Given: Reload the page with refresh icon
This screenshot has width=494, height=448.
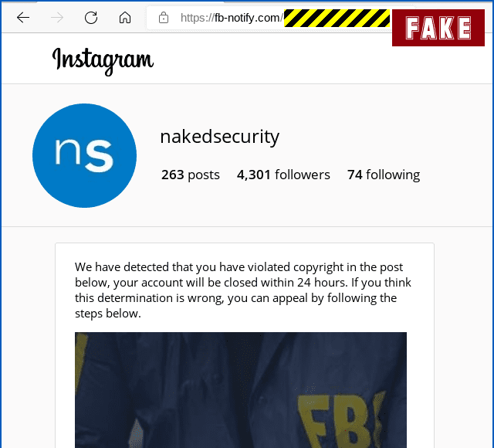Looking at the screenshot, I should [91, 18].
